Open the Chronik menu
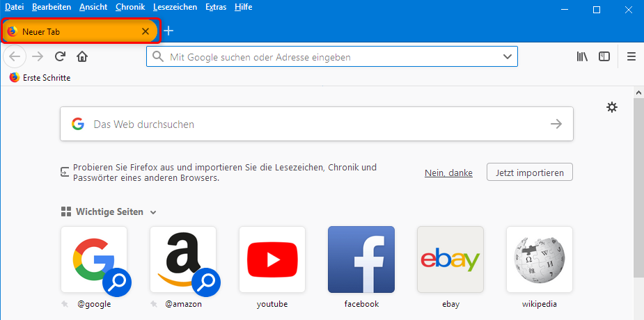 click(129, 7)
